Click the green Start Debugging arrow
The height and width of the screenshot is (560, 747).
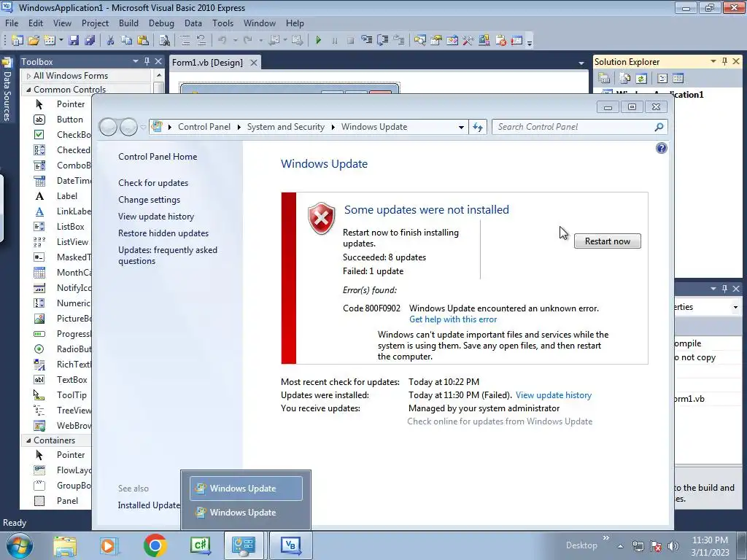[319, 41]
